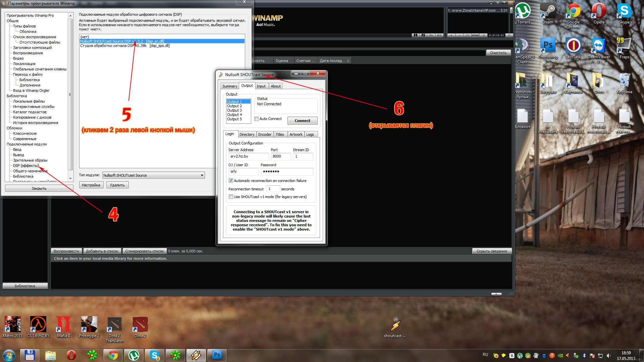
Task: Click the Winamp lightning icon in taskbar
Action: 196,355
